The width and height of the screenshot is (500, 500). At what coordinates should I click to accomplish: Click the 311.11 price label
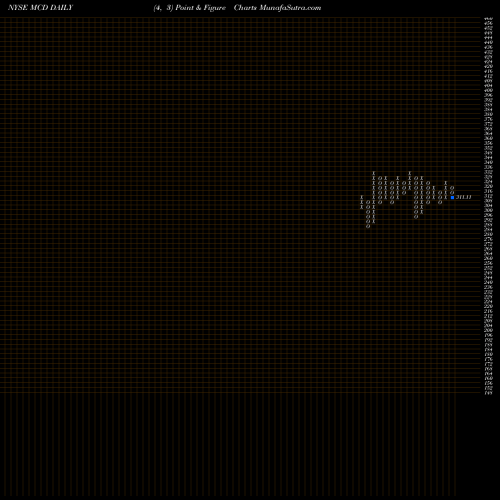point(463,197)
